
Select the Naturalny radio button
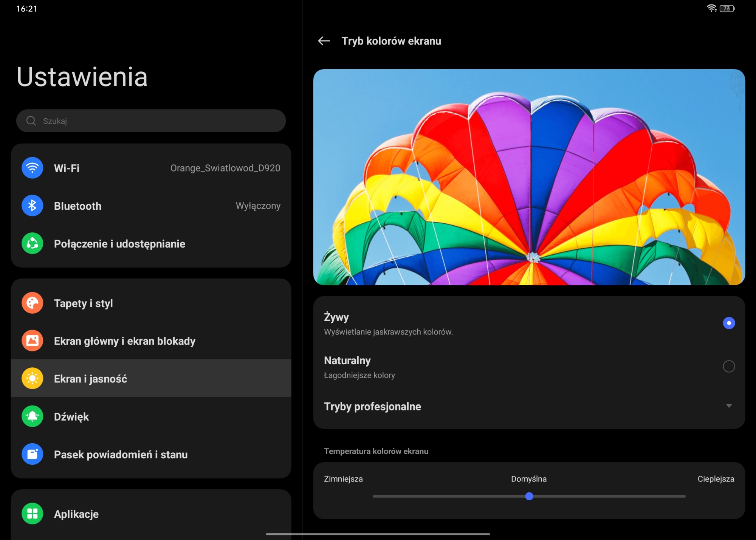tap(729, 366)
